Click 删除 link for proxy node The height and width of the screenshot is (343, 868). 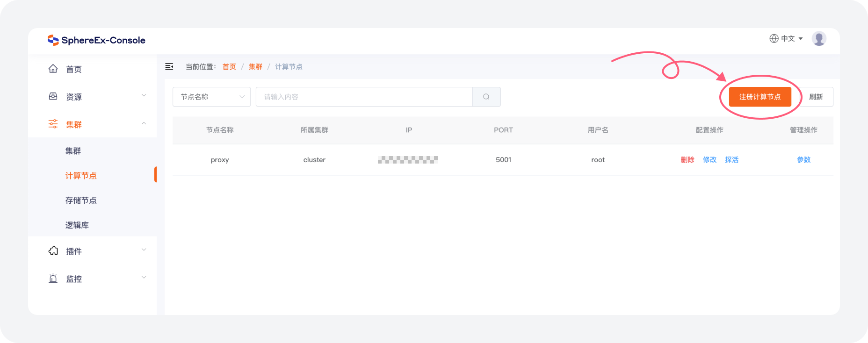tap(687, 160)
